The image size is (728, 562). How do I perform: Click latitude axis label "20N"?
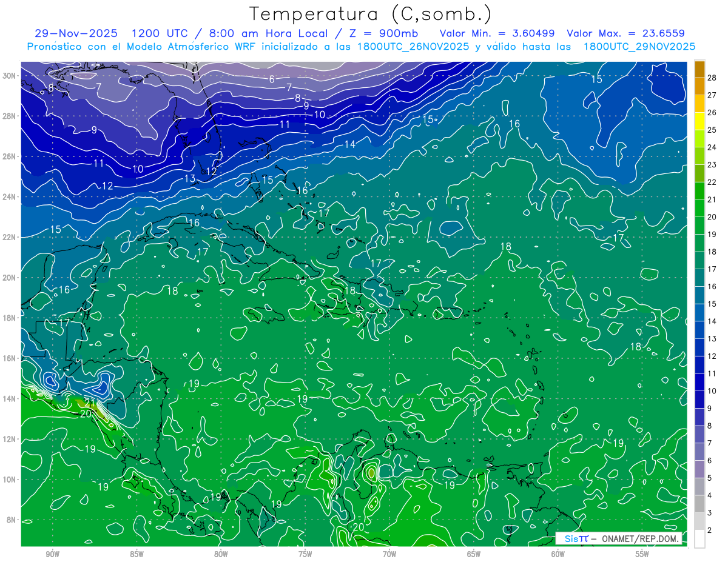[x=10, y=278]
